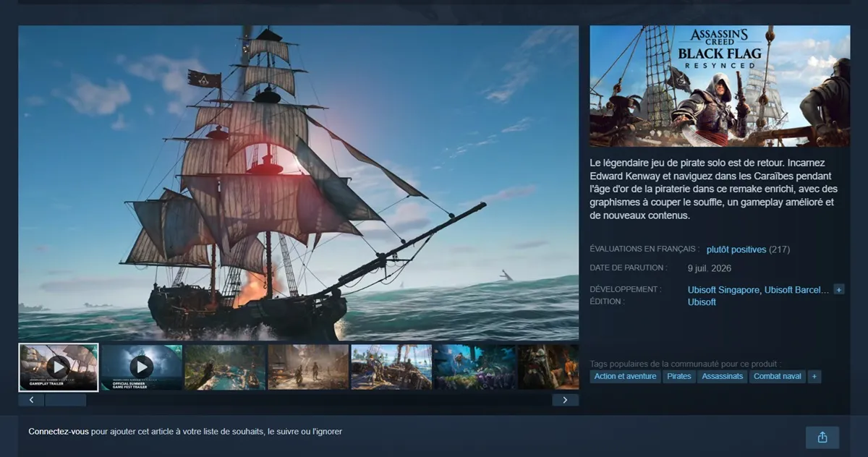
Task: Click the left arrow of the thumbnail strip
Action: coord(31,400)
